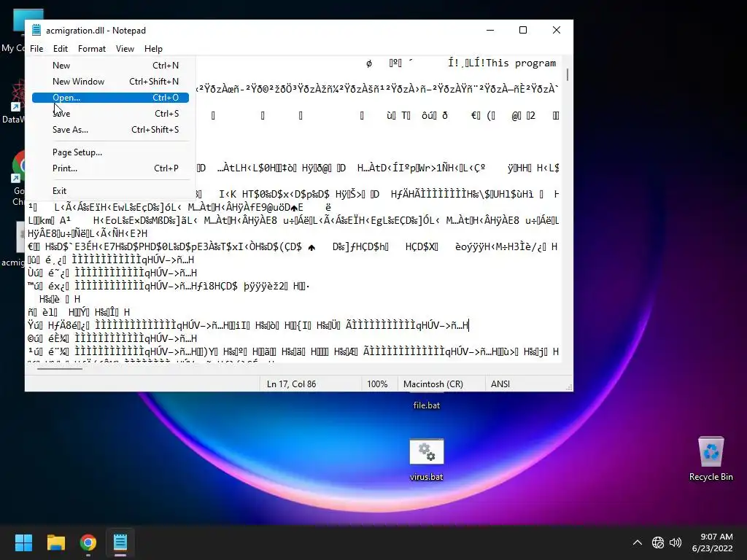
Task: Click the vertical scrollbar thumb in Notepad
Action: click(568, 74)
